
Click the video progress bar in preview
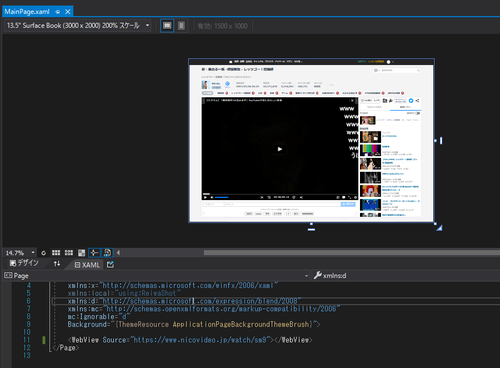point(279,194)
